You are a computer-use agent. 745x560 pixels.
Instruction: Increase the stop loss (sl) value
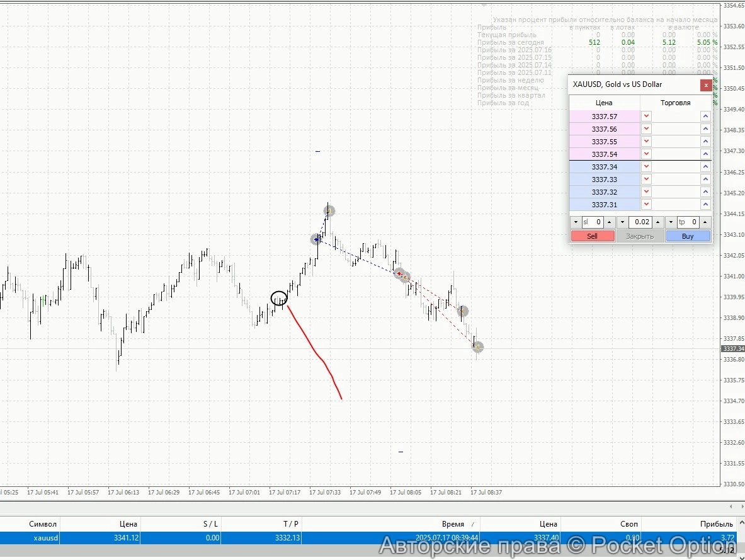609,222
